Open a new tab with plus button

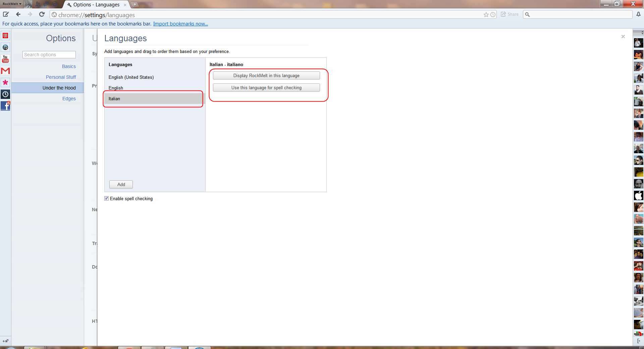135,4
